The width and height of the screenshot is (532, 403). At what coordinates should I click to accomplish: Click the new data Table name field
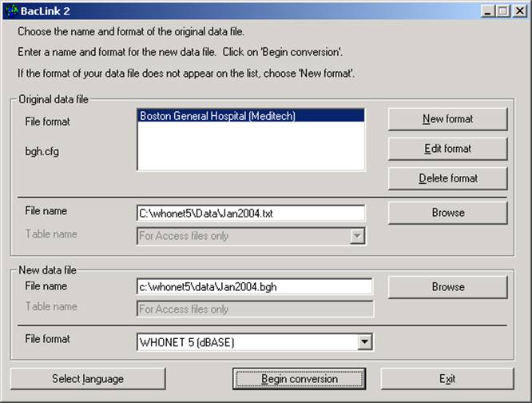255,309
